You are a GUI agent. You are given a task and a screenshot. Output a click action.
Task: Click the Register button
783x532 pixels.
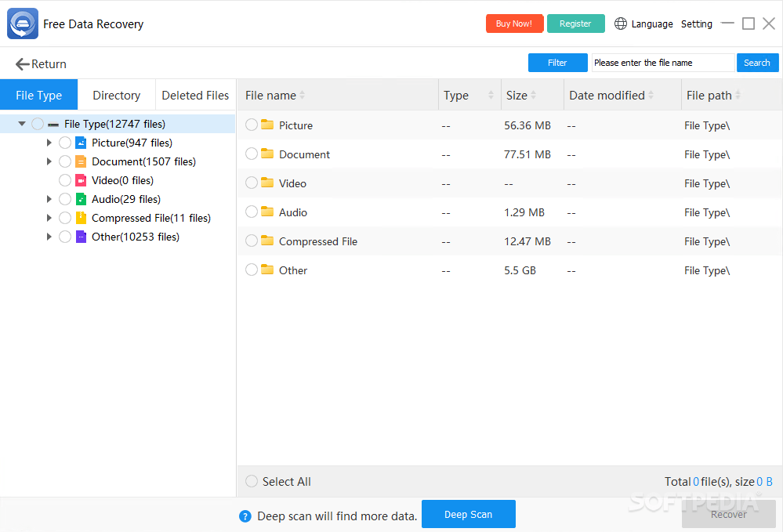click(575, 24)
